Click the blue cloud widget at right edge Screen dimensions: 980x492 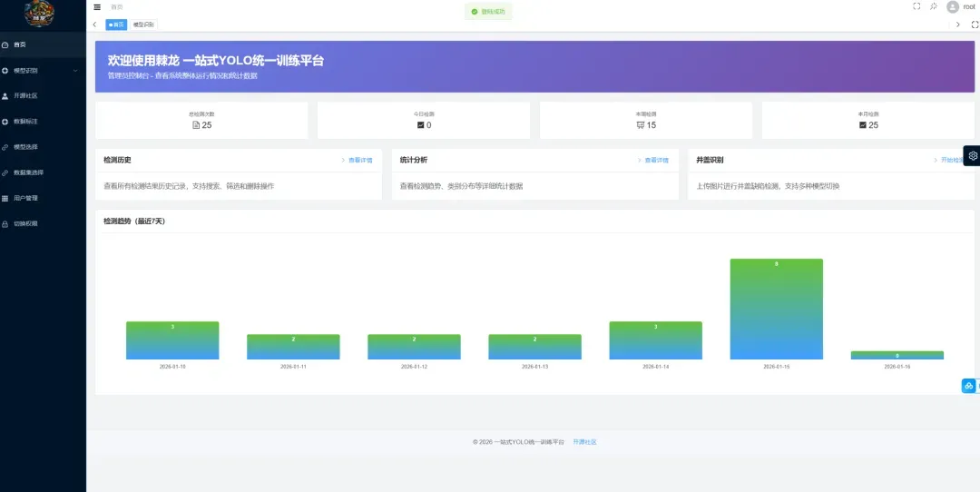pyautogui.click(x=970, y=386)
